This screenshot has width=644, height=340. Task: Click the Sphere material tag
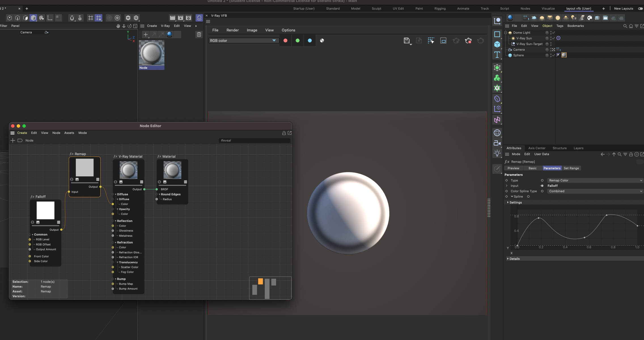coord(564,55)
